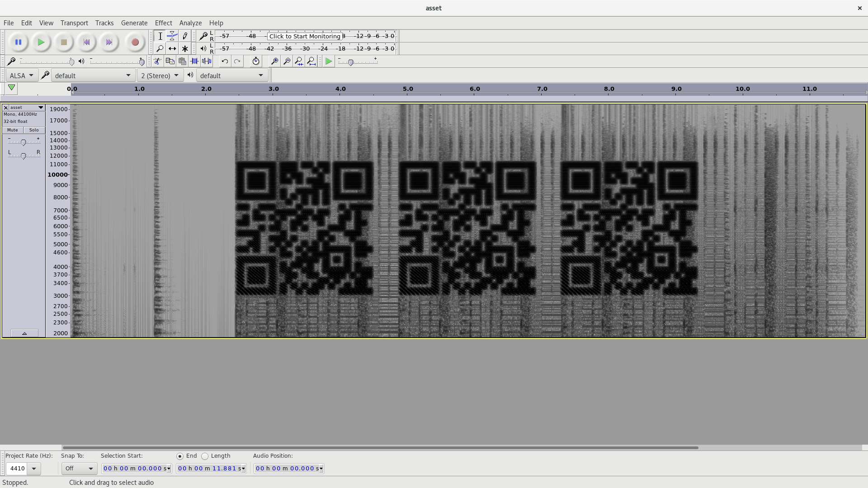The image size is (868, 488).
Task: Open the Transport menu
Action: [x=74, y=23]
